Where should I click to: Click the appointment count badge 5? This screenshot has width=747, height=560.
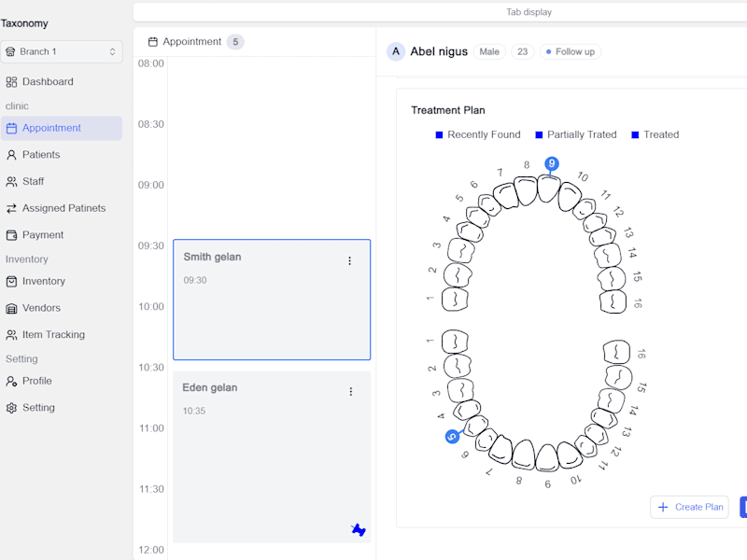point(235,42)
